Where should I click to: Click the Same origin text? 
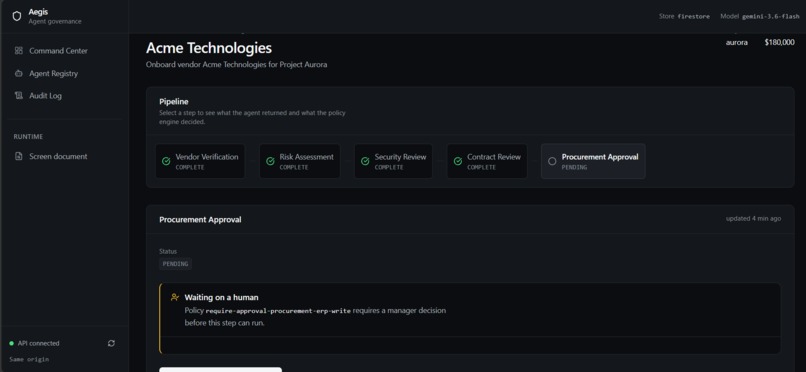point(29,360)
